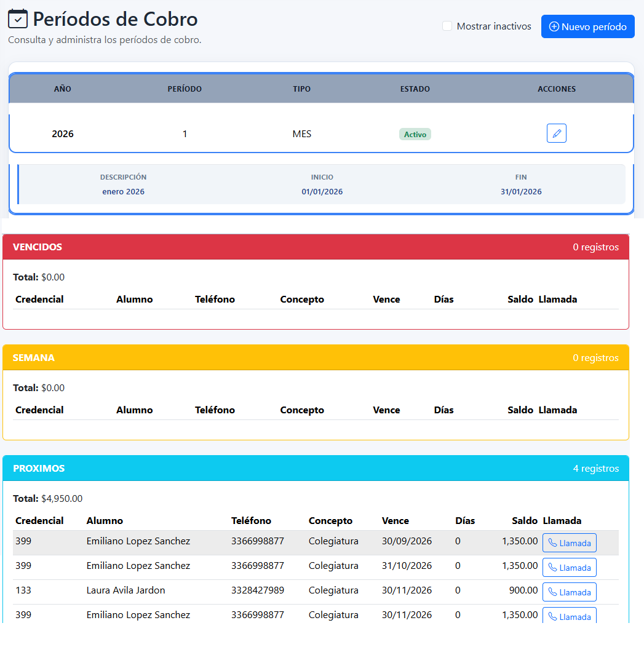
Task: Click the VENCIDOS section header
Action: [316, 247]
